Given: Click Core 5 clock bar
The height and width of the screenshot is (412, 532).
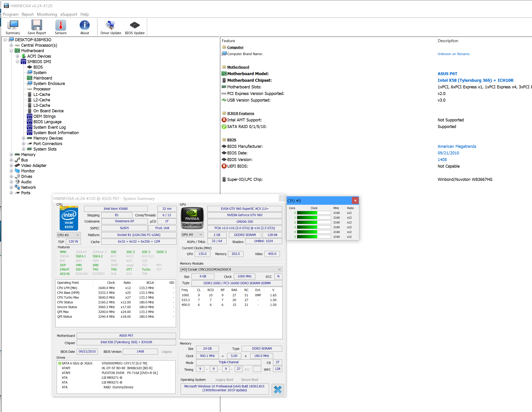Looking at the screenshot, I should tap(314, 237).
